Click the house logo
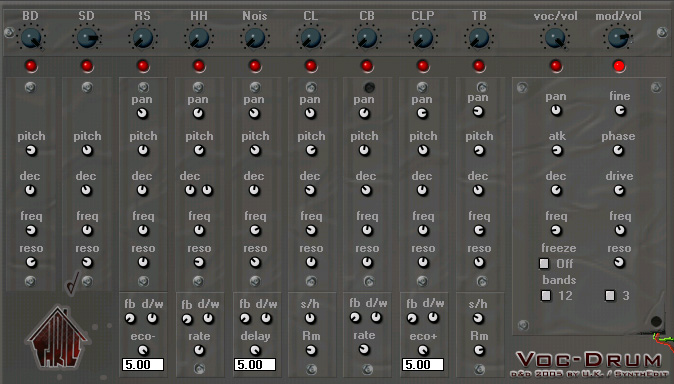The width and height of the screenshot is (674, 384). point(57,337)
